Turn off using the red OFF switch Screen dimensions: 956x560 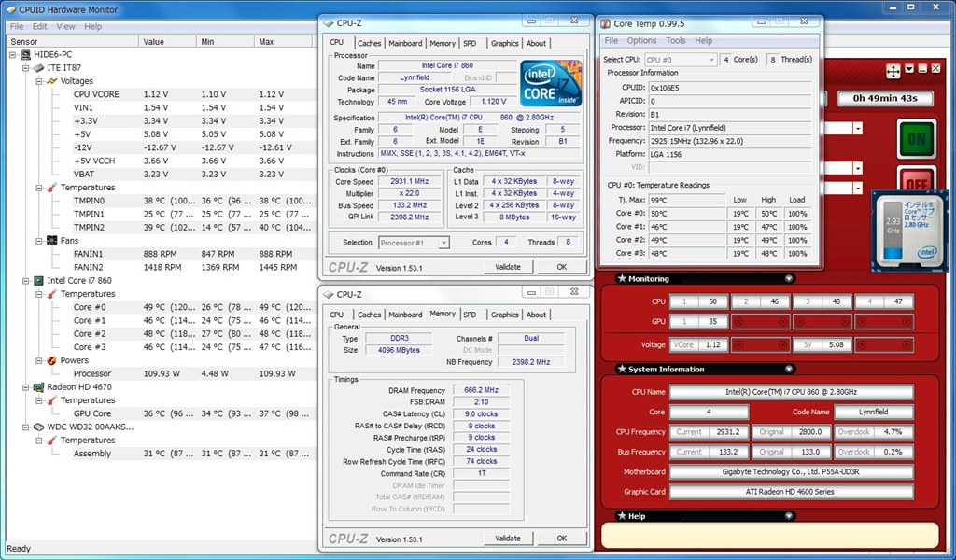point(917,180)
